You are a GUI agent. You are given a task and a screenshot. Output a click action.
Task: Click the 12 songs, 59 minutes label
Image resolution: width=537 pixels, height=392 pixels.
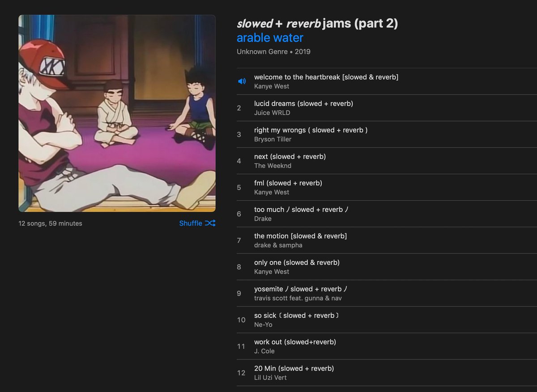point(50,223)
